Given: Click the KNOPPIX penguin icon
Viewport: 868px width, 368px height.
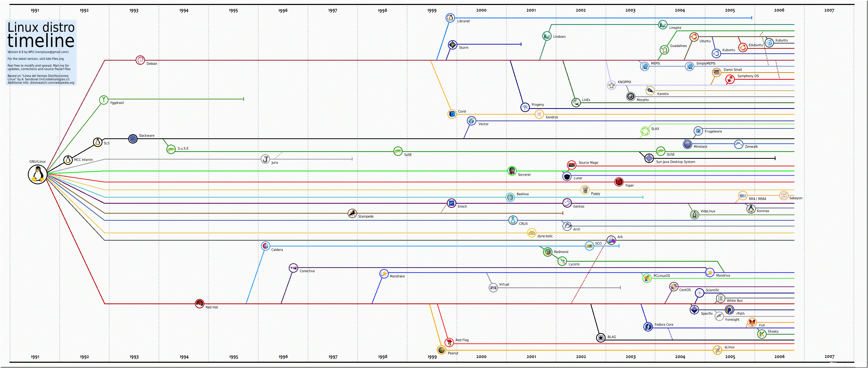Looking at the screenshot, I should pos(611,85).
